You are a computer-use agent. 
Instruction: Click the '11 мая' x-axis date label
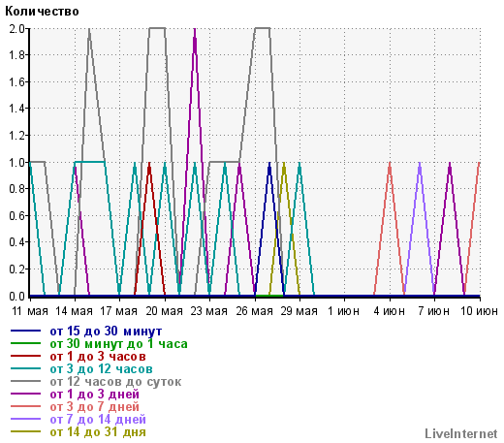(x=30, y=311)
